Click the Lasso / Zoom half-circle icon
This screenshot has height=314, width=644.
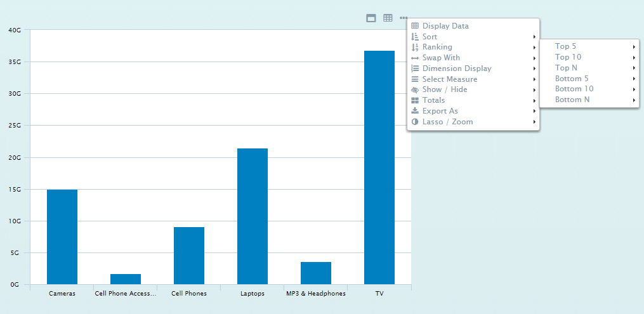tap(415, 122)
